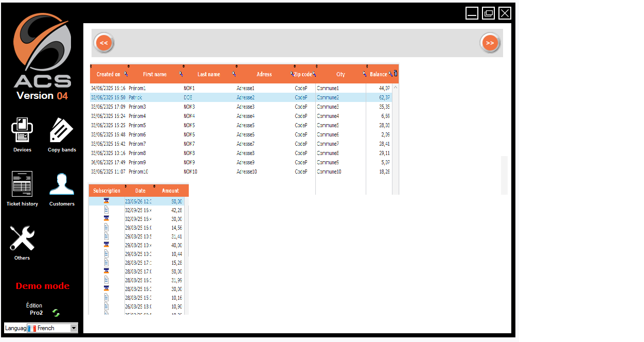Click the red Demo mode label
The width and height of the screenshot is (644, 342).
[x=43, y=286]
